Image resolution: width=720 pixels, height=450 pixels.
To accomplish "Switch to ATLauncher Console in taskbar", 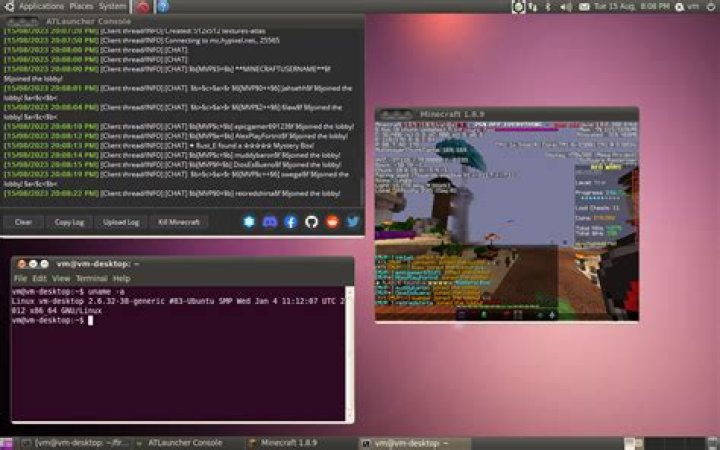I will [185, 443].
